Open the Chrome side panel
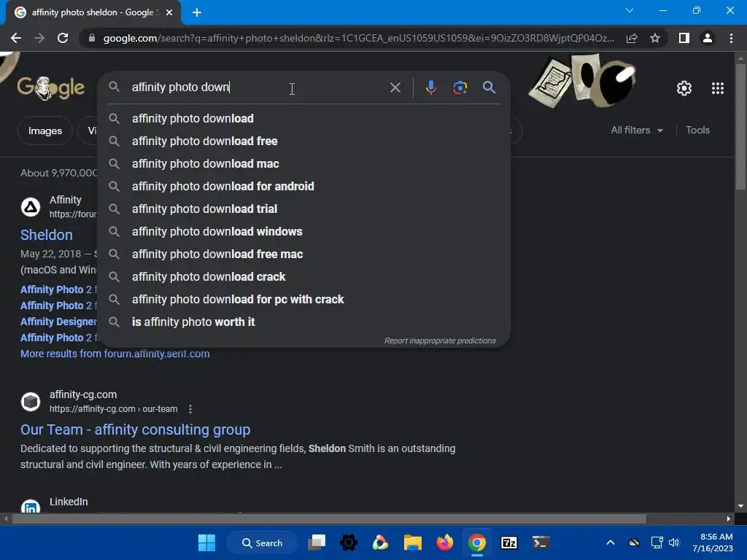Image resolution: width=747 pixels, height=560 pixels. click(x=684, y=38)
